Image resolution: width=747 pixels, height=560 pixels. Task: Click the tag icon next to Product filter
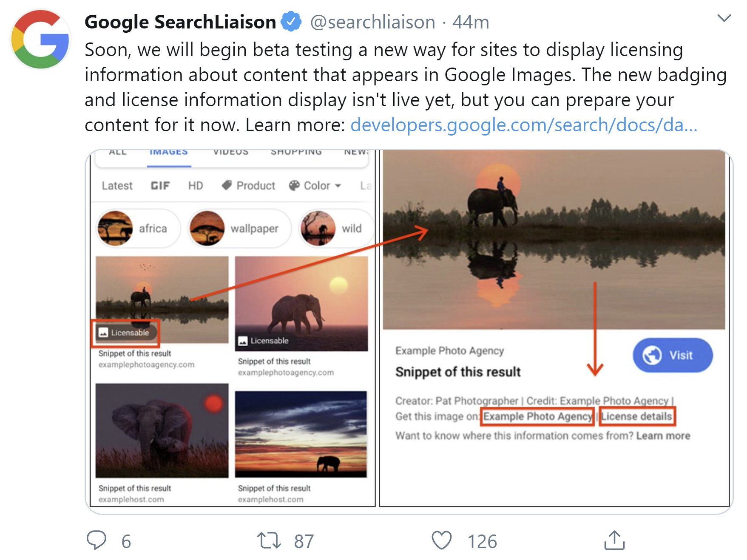227,185
